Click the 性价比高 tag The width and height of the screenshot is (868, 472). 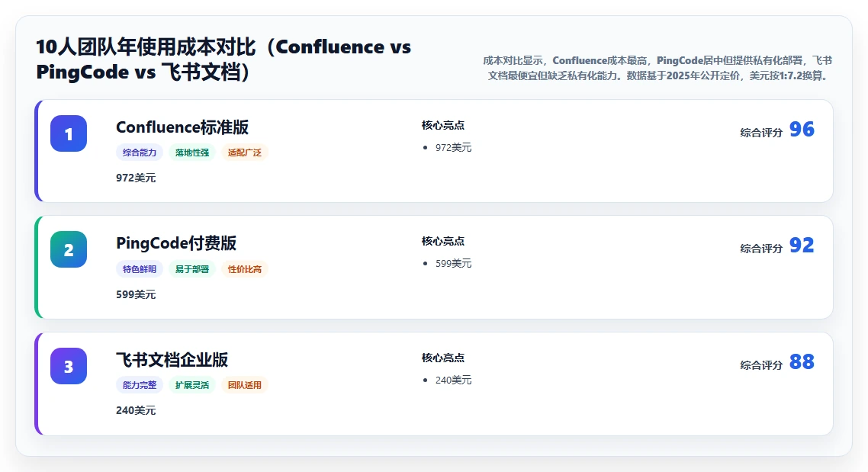pos(245,269)
